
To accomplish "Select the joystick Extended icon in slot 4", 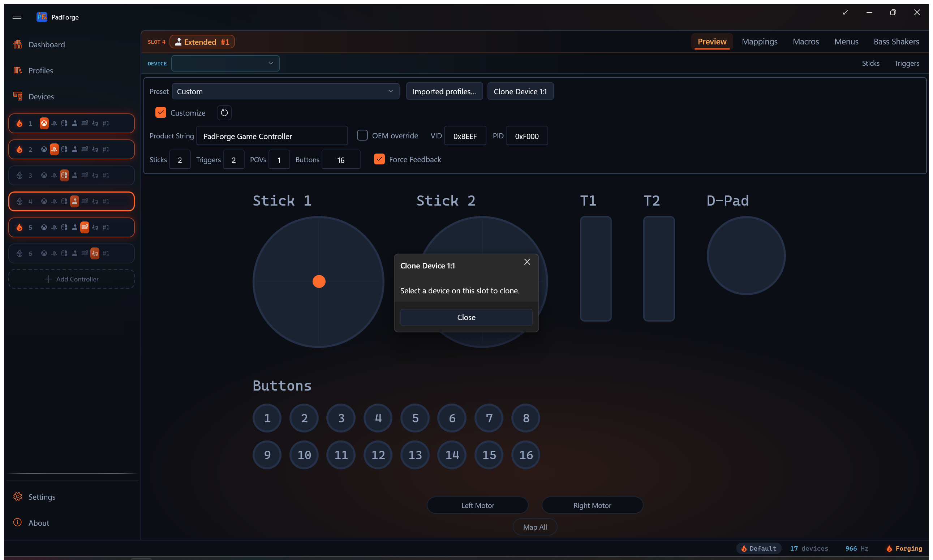I will tap(75, 201).
